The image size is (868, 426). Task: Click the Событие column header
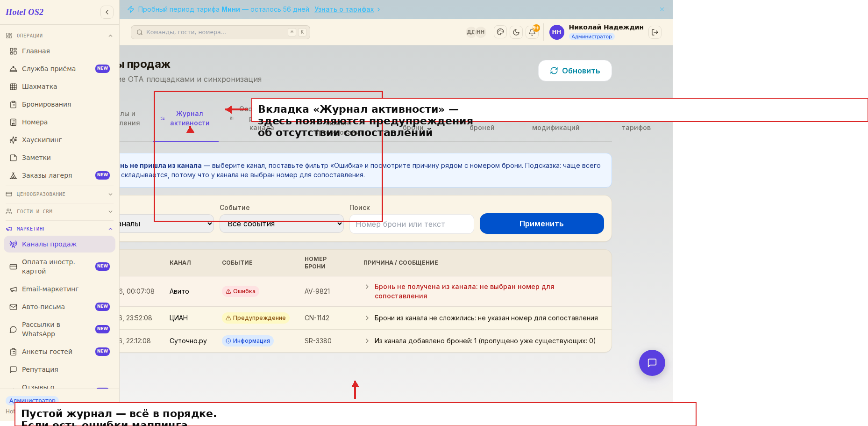237,263
